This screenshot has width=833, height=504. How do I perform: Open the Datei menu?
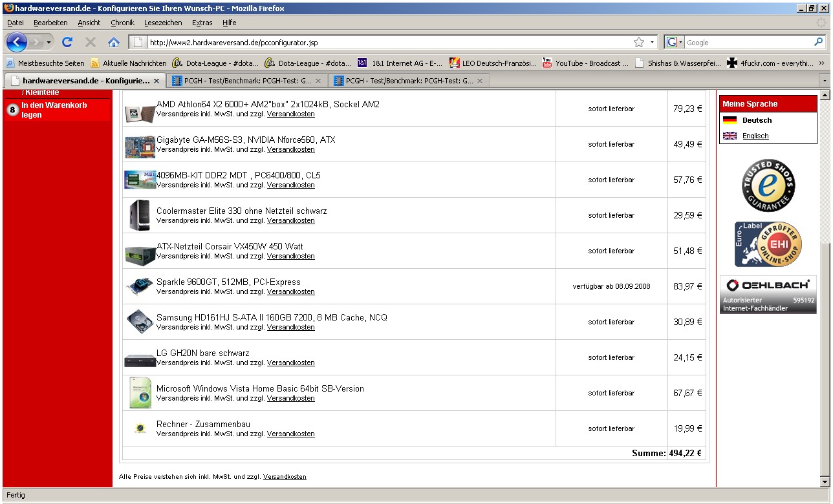coord(16,23)
